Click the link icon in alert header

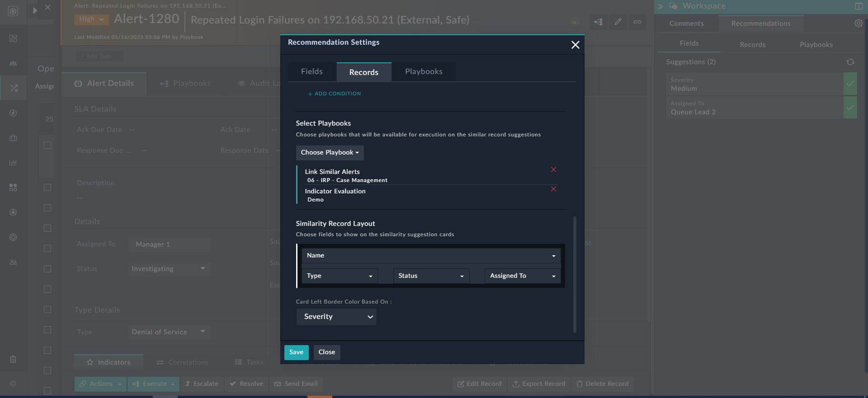click(637, 22)
